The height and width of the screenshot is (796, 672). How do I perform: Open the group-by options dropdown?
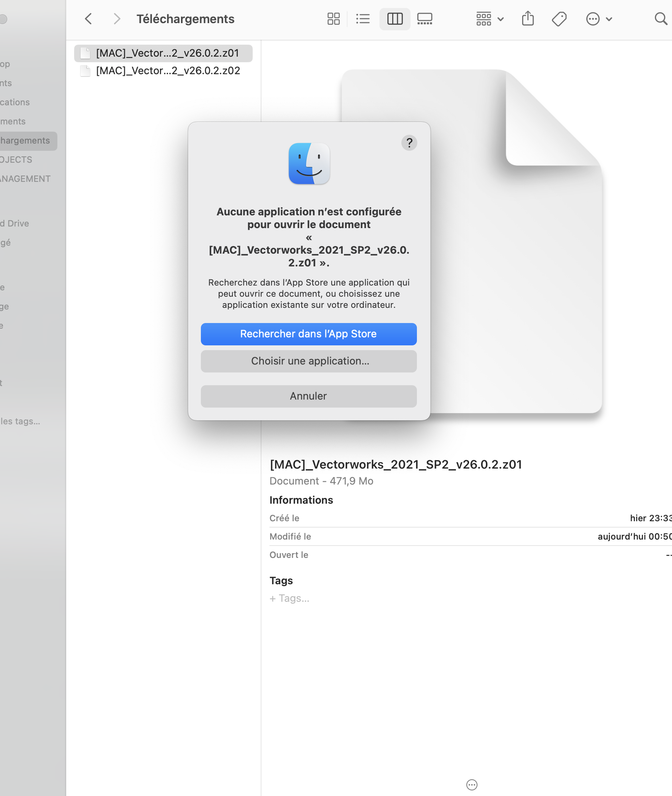[x=490, y=19]
